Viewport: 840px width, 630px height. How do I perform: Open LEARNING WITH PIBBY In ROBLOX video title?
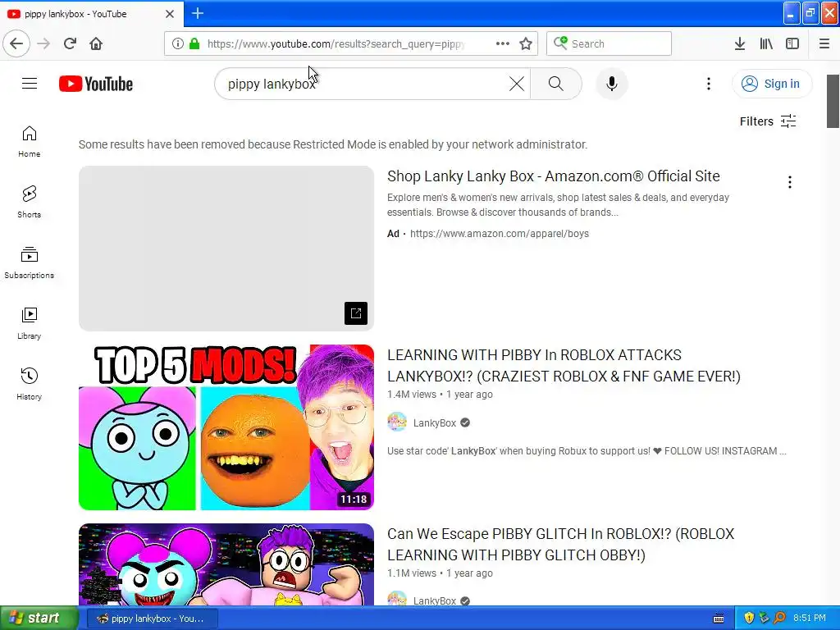tap(564, 365)
